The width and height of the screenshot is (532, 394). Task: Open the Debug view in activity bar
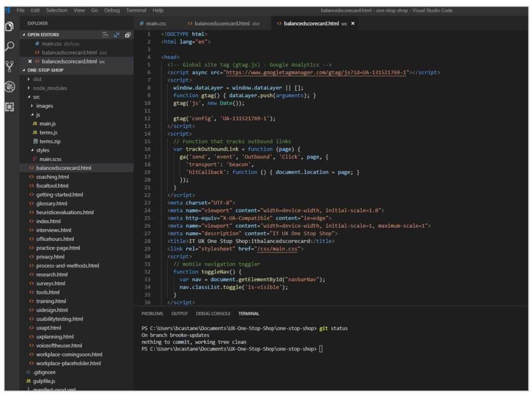pyautogui.click(x=10, y=87)
